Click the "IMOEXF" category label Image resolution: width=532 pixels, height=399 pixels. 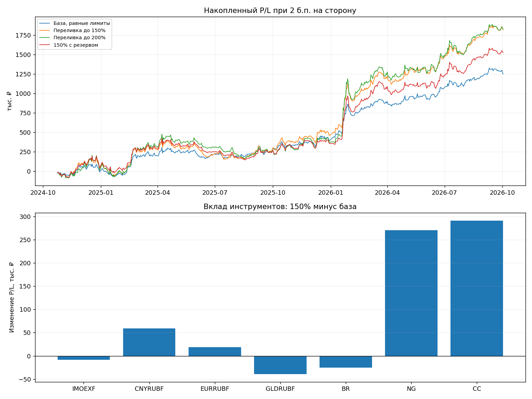coord(84,389)
